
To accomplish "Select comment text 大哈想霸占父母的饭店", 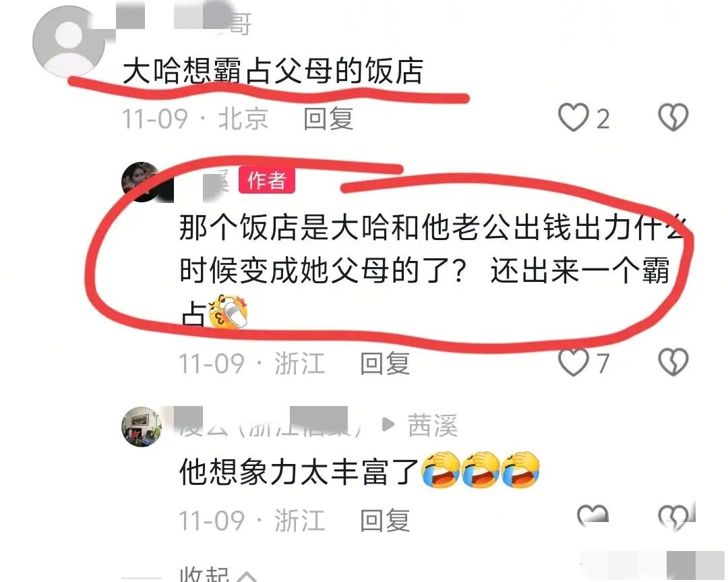I will tap(273, 71).
